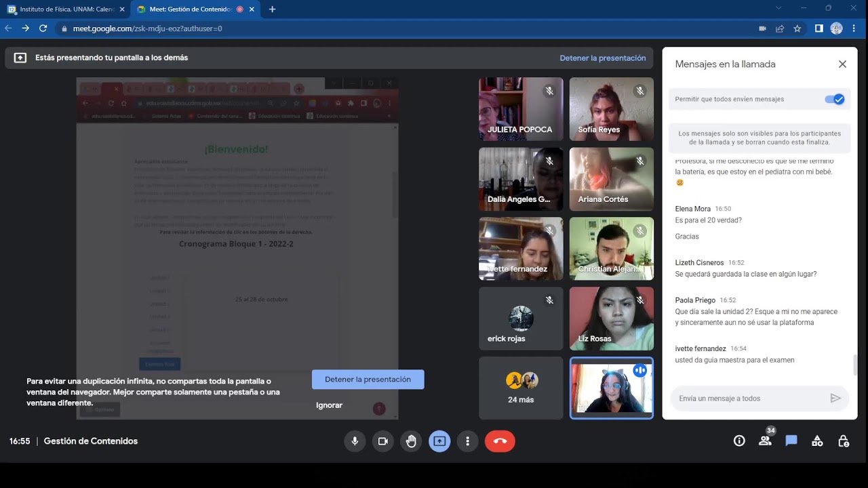Click Paola Priego's chat message
Viewport: 868px width, 488px height.
pyautogui.click(x=756, y=317)
